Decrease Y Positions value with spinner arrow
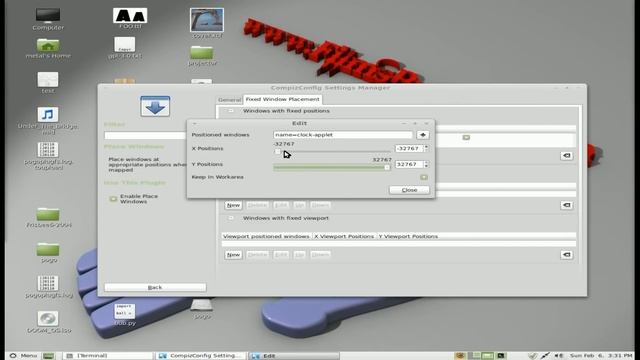Viewport: 640px width, 360px height. (426, 166)
